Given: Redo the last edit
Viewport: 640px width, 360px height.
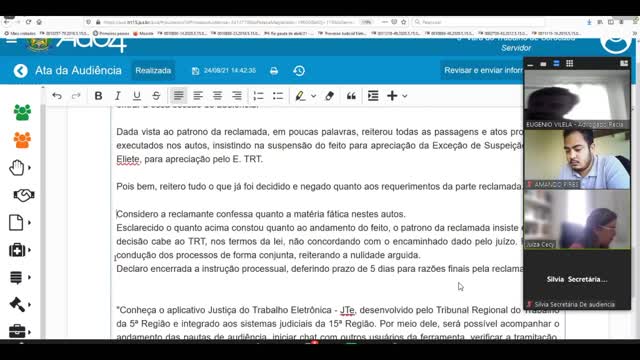Looking at the screenshot, I should 76,96.
